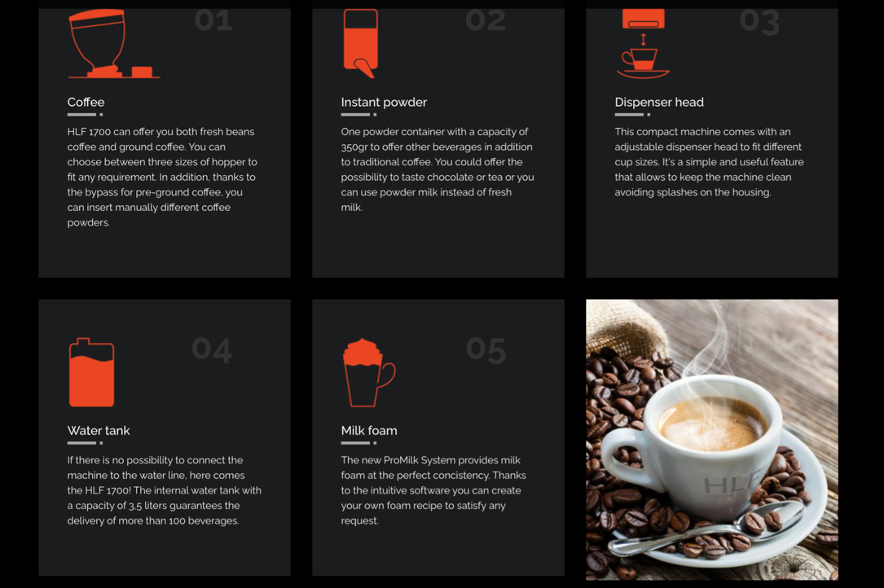Click the internal water tank description text
Screen dimensions: 884x588
tap(164, 490)
